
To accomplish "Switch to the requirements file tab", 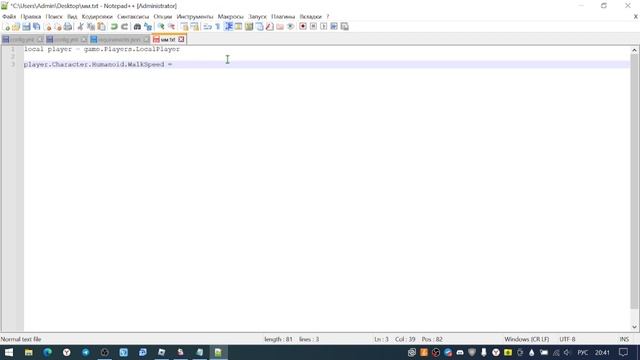I will [x=119, y=40].
